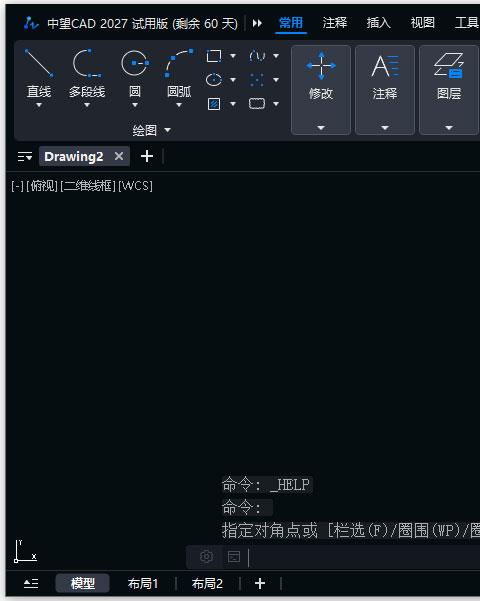Image resolution: width=480 pixels, height=601 pixels.
Task: Click the [WCS] coordinate system control
Action: (x=135, y=186)
